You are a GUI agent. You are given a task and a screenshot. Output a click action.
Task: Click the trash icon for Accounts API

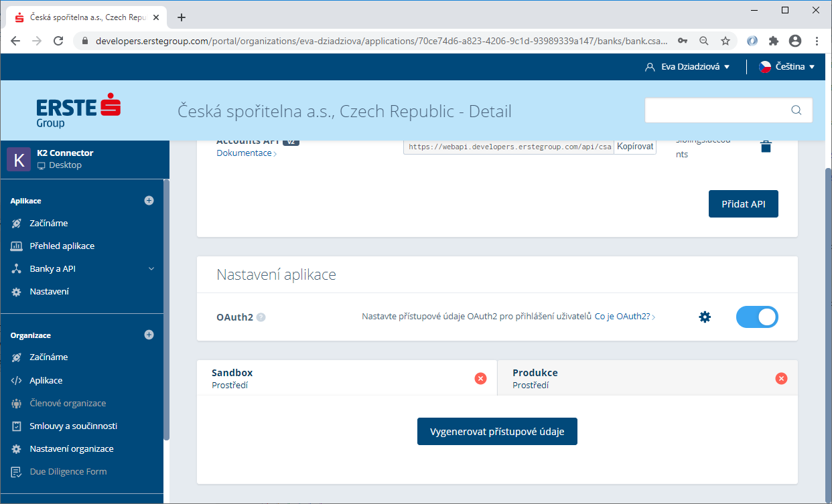click(766, 146)
